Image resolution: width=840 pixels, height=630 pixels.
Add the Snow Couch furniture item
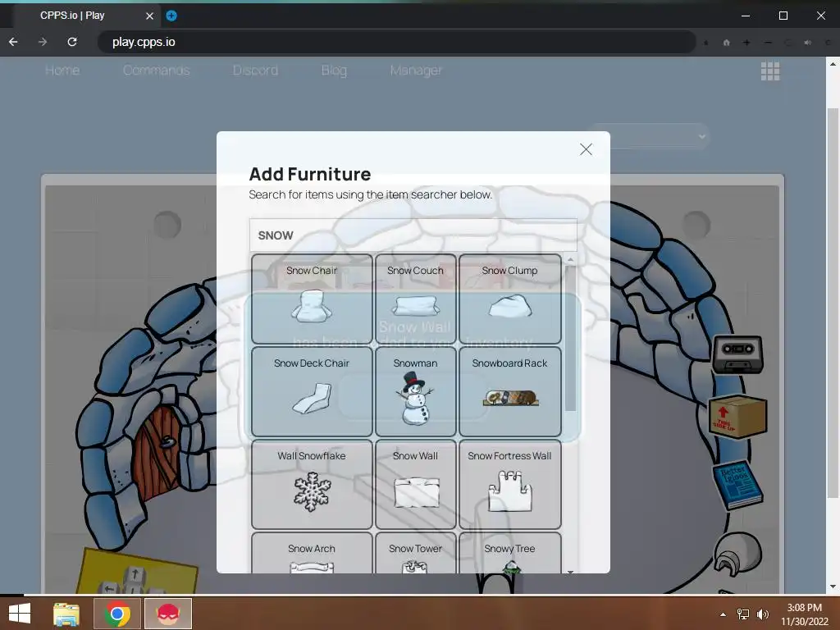[416, 299]
